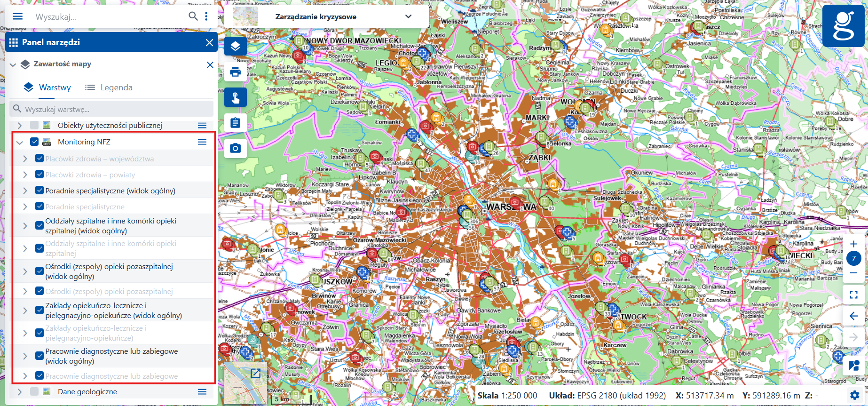
Task: Collapse the Monitoring NFZ layer group
Action: click(x=19, y=142)
